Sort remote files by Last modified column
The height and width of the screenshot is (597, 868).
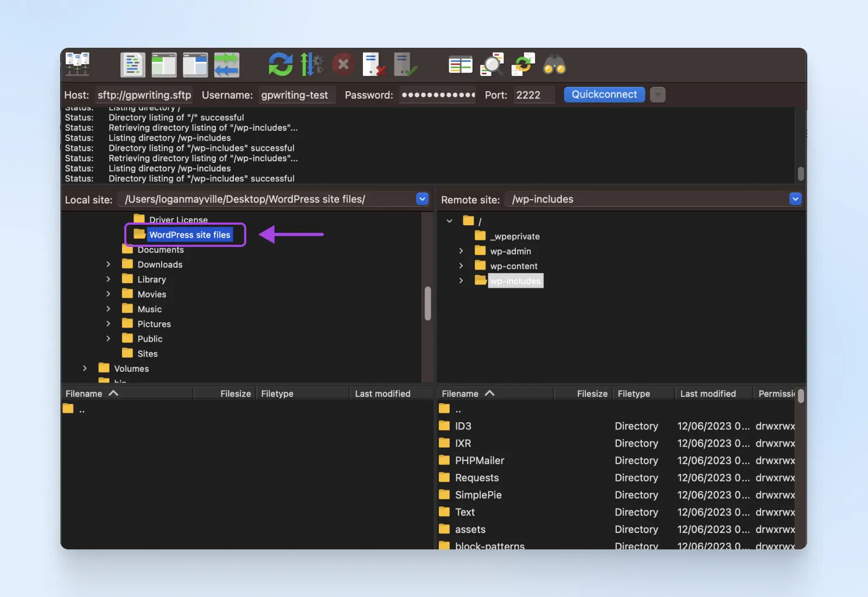(707, 393)
